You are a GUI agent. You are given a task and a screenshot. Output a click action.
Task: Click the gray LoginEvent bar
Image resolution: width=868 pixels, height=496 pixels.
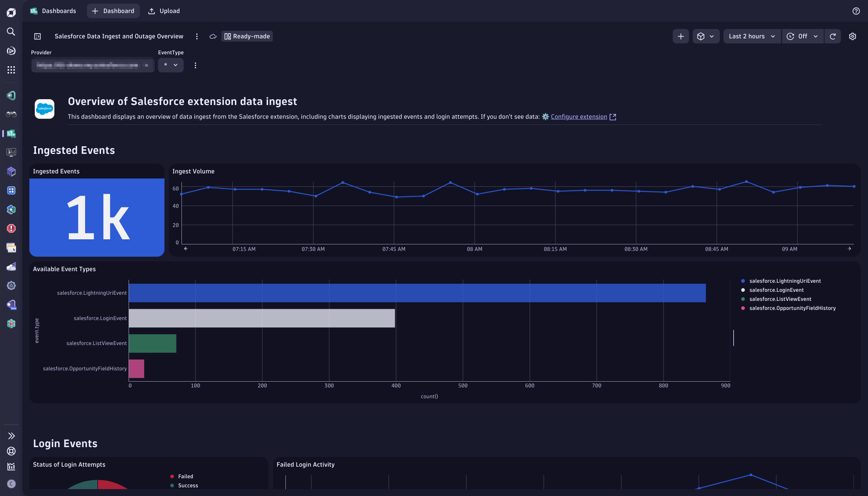262,318
